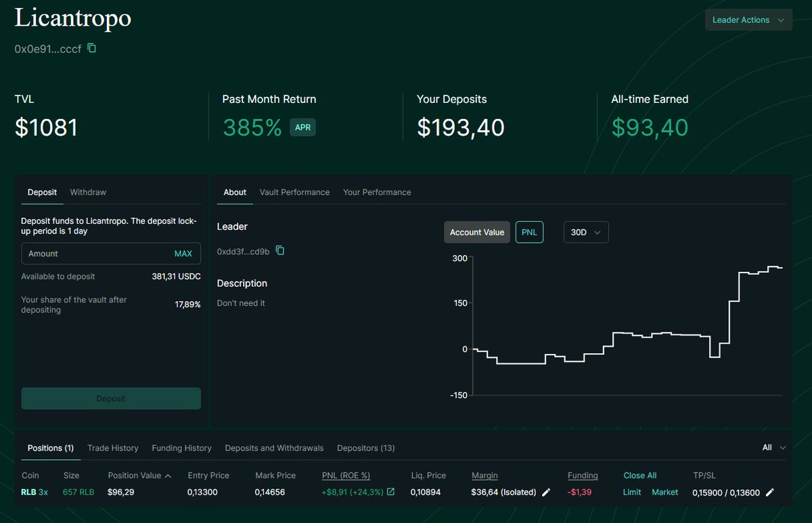Click the PNL value +$8,91 (+24,3%)
This screenshot has width=812, height=523.
353,492
